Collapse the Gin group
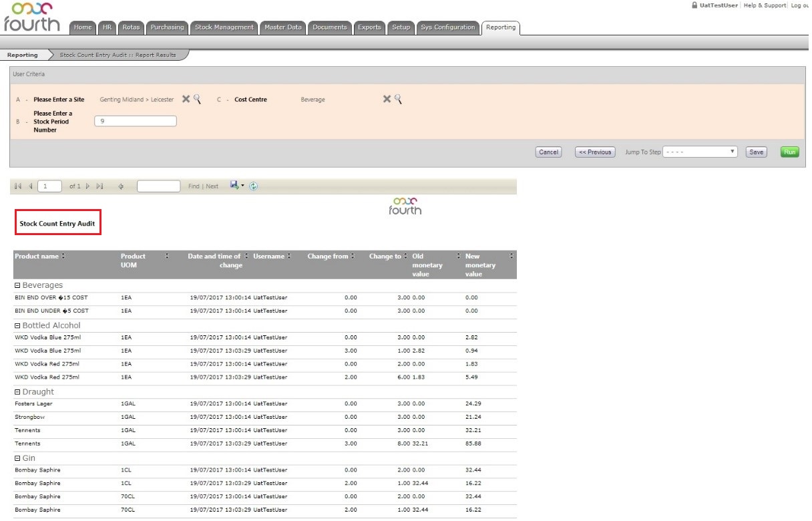812x521 pixels. click(x=17, y=458)
